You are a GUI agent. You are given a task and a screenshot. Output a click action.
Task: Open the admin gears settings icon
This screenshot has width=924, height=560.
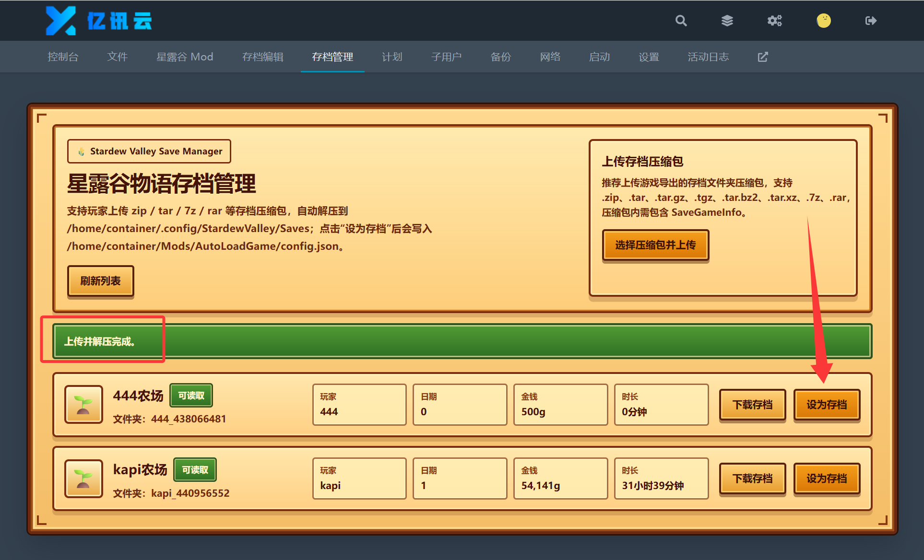point(774,21)
